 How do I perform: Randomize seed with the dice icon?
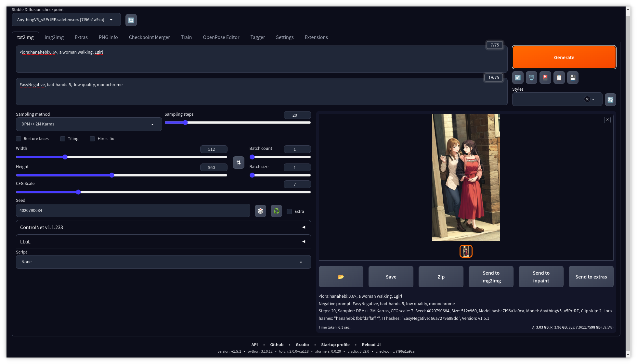[x=260, y=211]
